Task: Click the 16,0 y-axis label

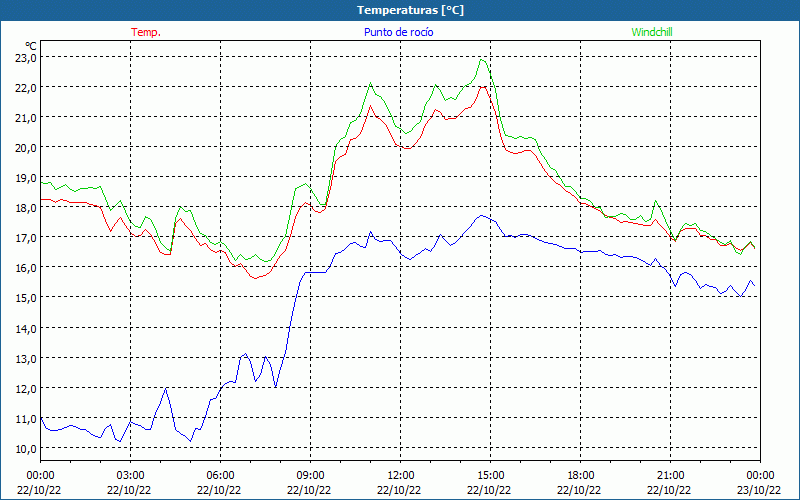Action: coord(26,268)
